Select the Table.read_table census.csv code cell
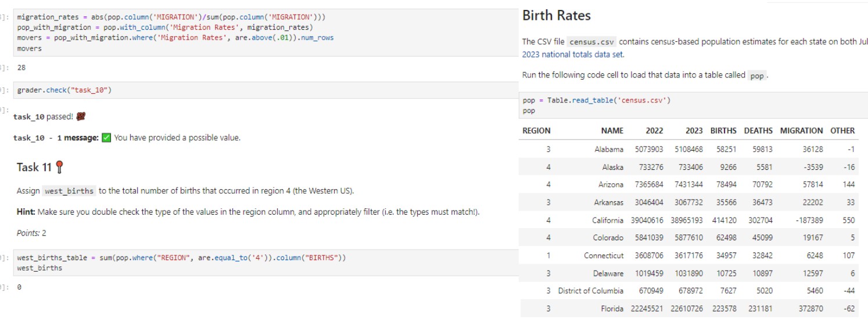 [x=691, y=105]
